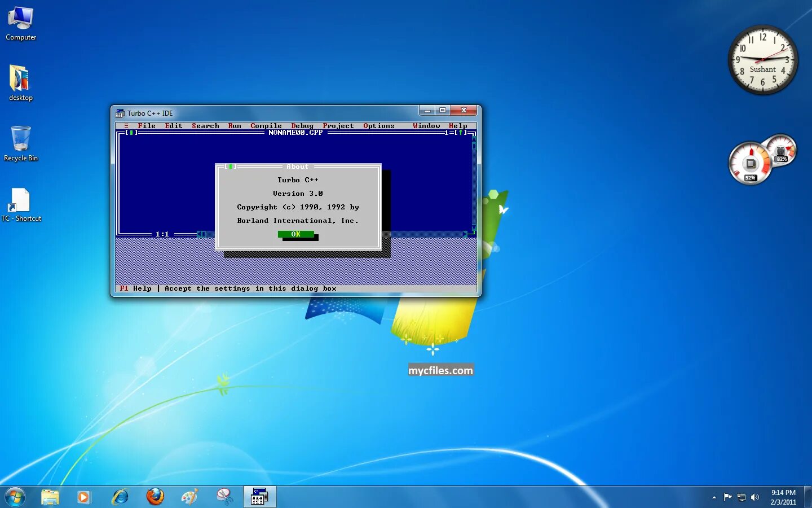Click the network tray icon
Viewport: 812px width, 508px height.
click(742, 497)
